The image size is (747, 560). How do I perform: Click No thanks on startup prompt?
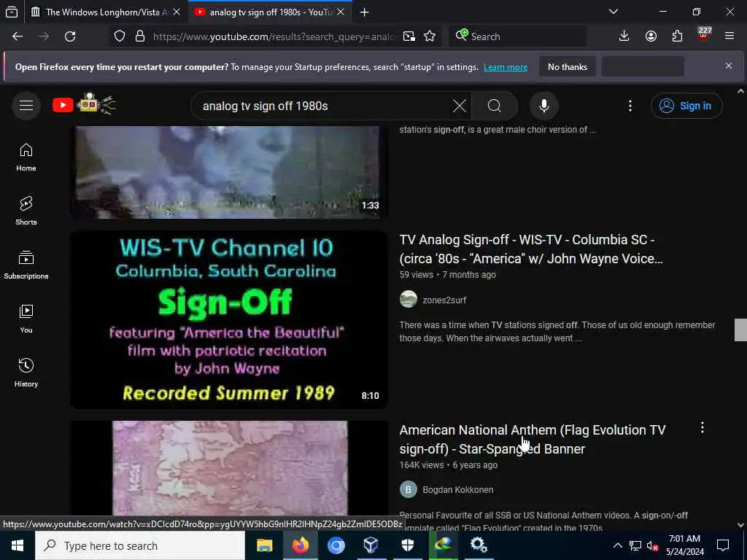tap(568, 67)
